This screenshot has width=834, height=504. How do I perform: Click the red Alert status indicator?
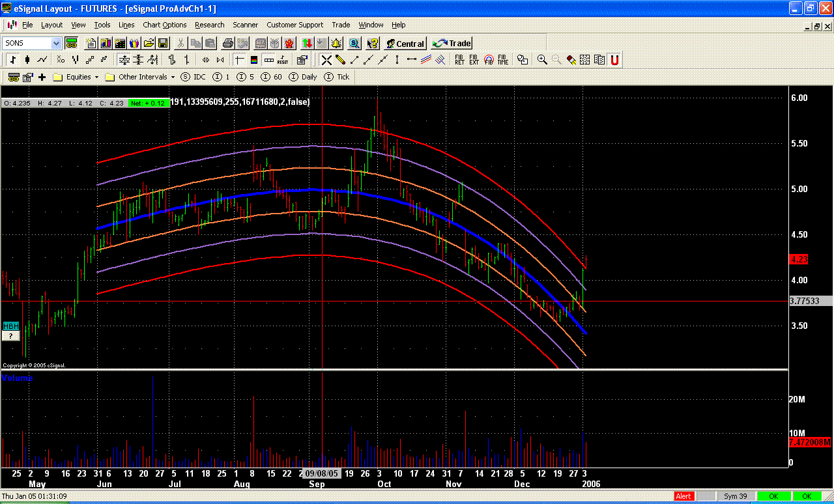pyautogui.click(x=683, y=496)
